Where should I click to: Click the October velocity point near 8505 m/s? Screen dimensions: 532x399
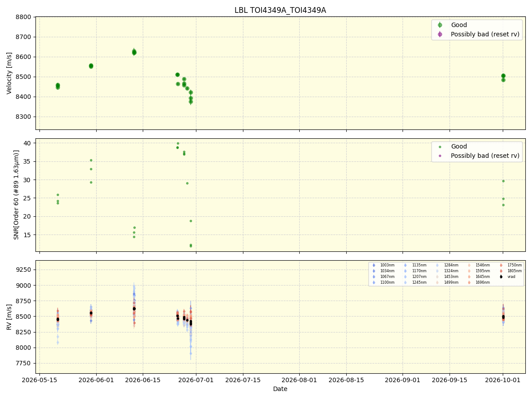coord(503,76)
